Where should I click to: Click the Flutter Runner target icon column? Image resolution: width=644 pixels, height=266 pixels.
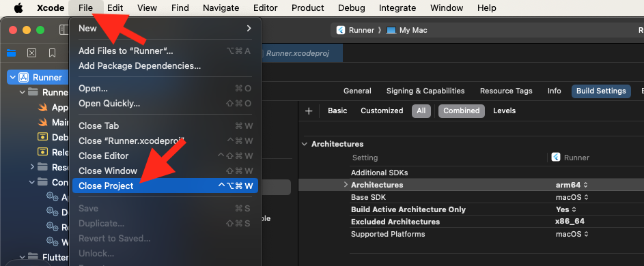556,158
